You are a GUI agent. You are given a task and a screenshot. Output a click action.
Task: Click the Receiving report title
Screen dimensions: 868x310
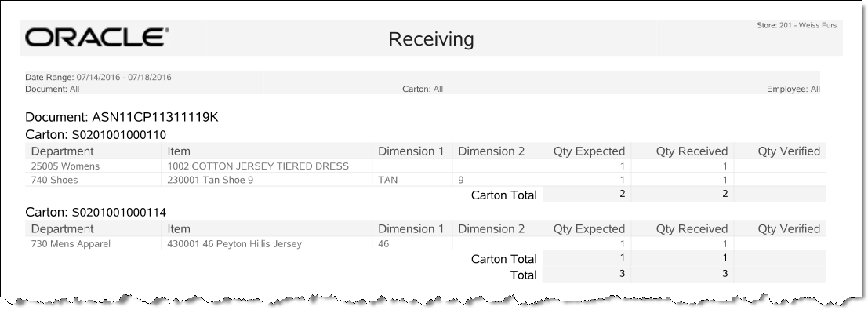430,39
